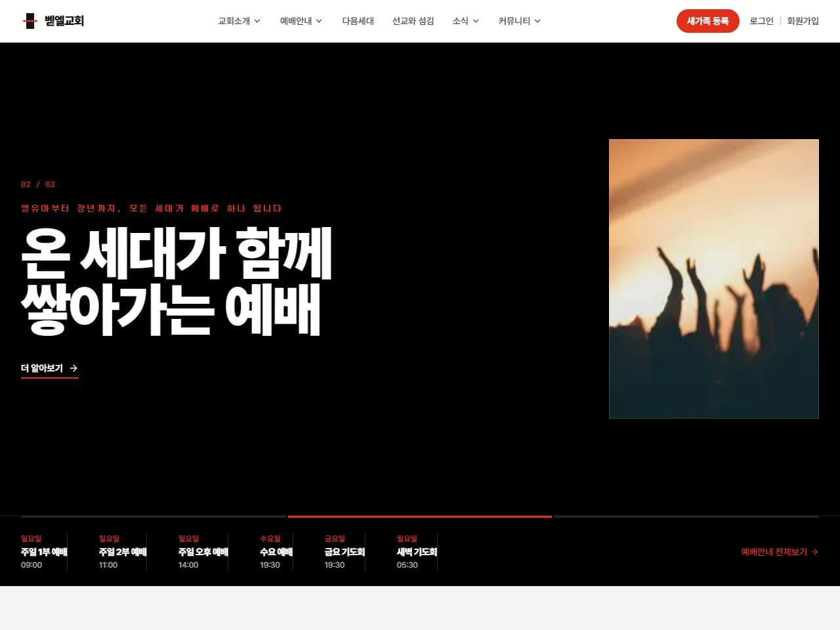This screenshot has height=630, width=840.
Task: Click the 금요일 day label
Action: (335, 539)
